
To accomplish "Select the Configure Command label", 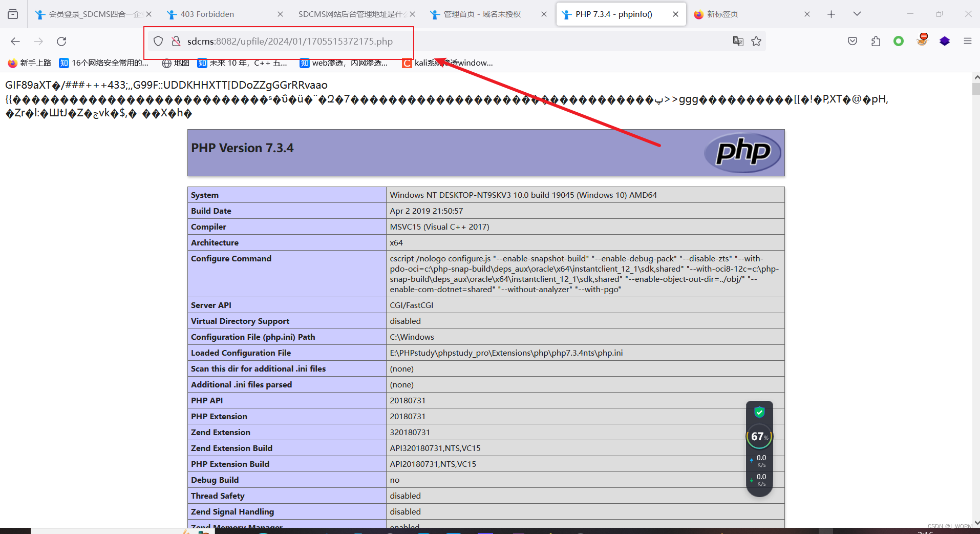I will (x=231, y=259).
